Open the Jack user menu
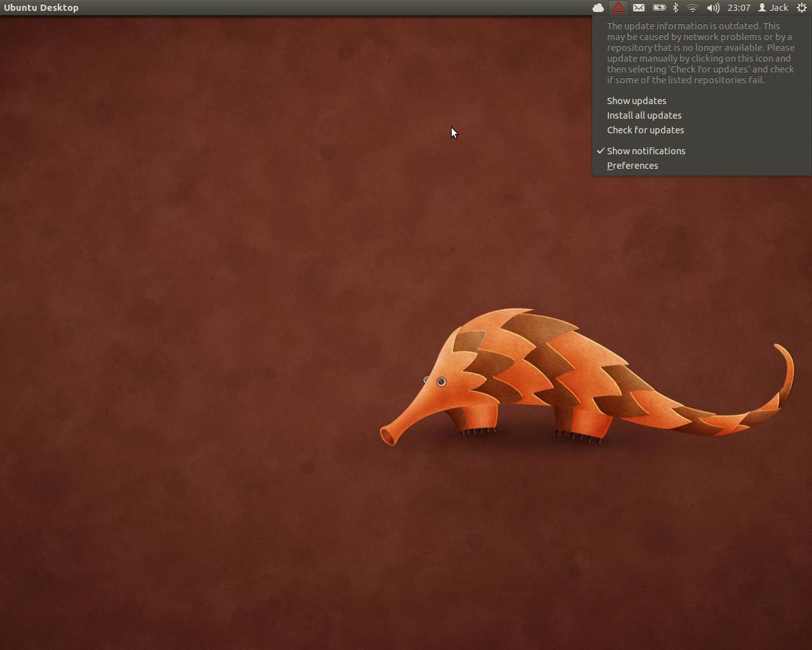The image size is (812, 650). tap(773, 8)
